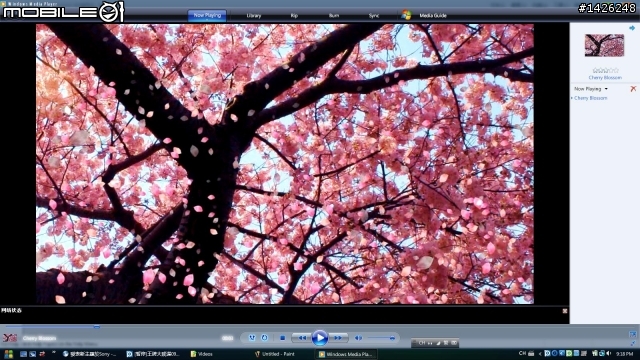Click the album art icon beside the title
Viewport: 640px width, 360px height.
(x=10, y=338)
